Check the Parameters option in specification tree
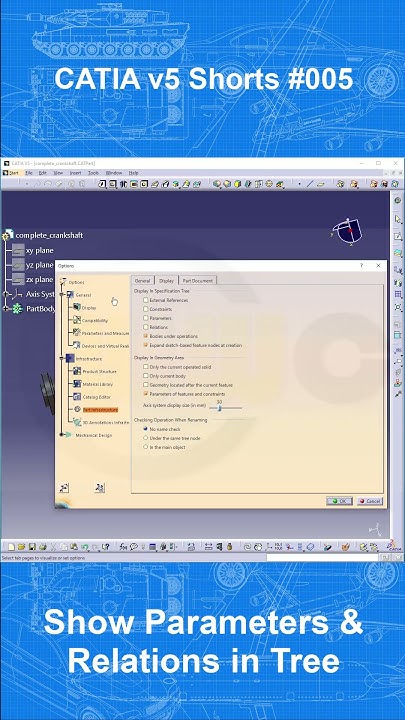The width and height of the screenshot is (405, 720). (146, 318)
